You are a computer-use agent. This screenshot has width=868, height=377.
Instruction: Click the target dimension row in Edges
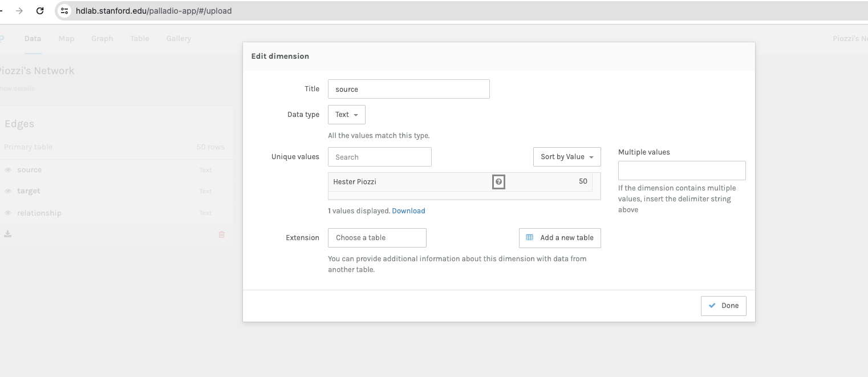(116, 191)
